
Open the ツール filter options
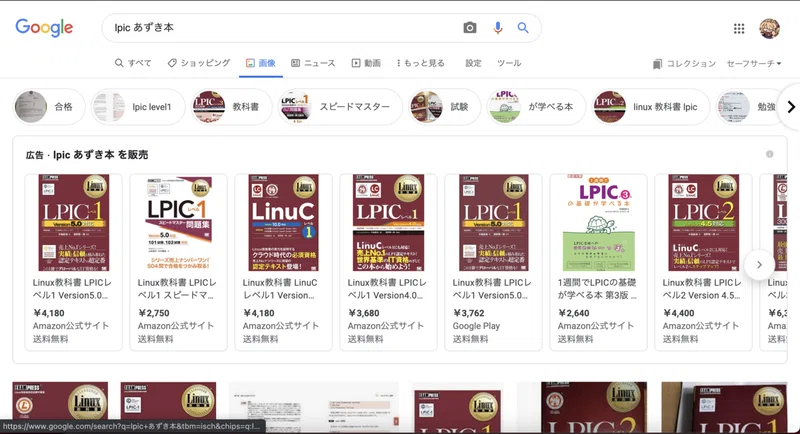509,63
